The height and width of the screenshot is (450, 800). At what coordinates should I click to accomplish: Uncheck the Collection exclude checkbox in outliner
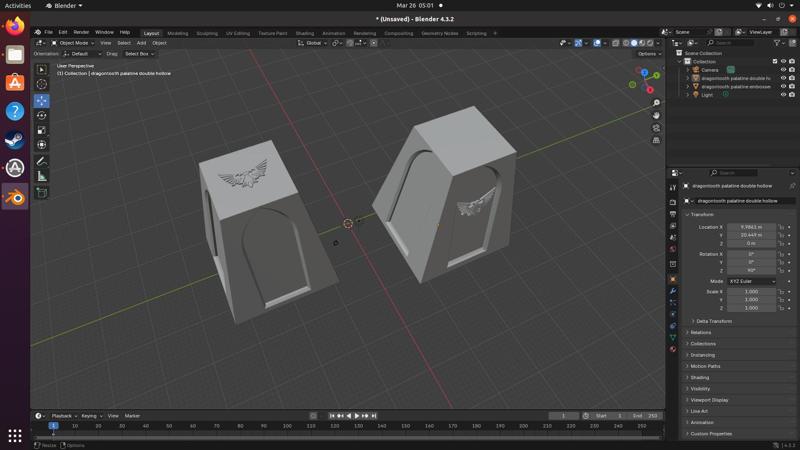tap(774, 61)
